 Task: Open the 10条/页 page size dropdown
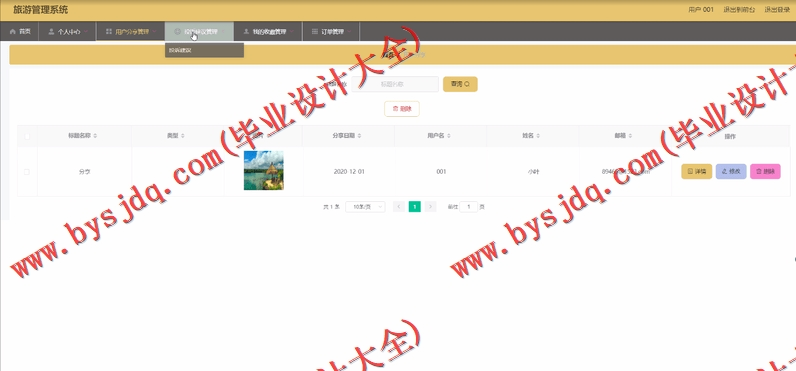pos(365,207)
